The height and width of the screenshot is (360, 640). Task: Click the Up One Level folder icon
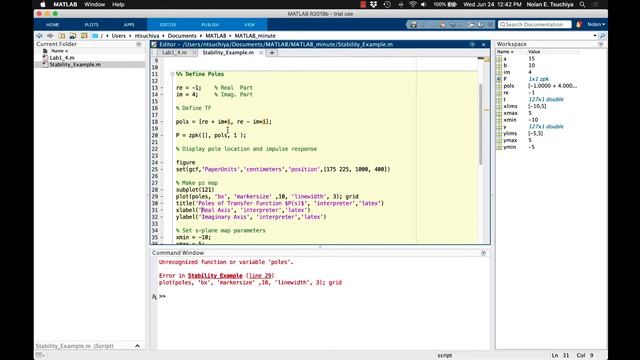(62, 36)
